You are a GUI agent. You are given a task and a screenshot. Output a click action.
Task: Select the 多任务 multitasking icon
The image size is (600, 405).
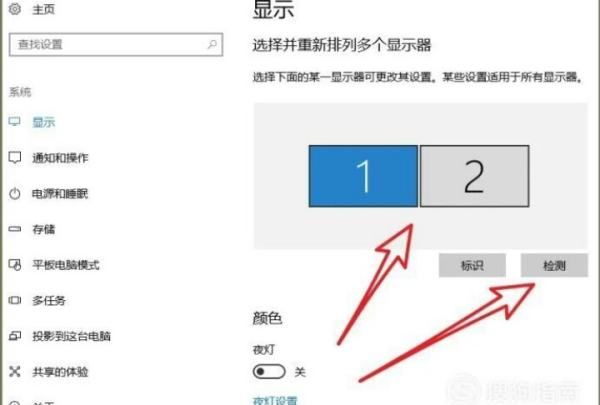[15, 300]
